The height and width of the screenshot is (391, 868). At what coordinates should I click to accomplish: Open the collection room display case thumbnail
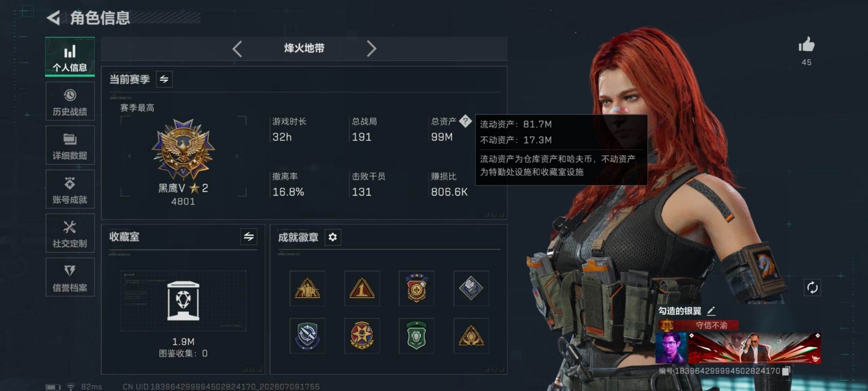(183, 301)
